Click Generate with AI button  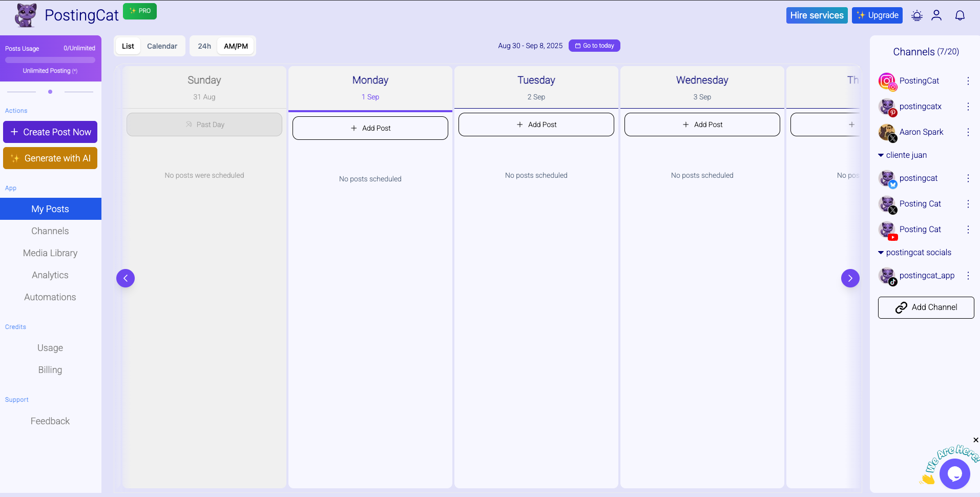click(x=50, y=158)
